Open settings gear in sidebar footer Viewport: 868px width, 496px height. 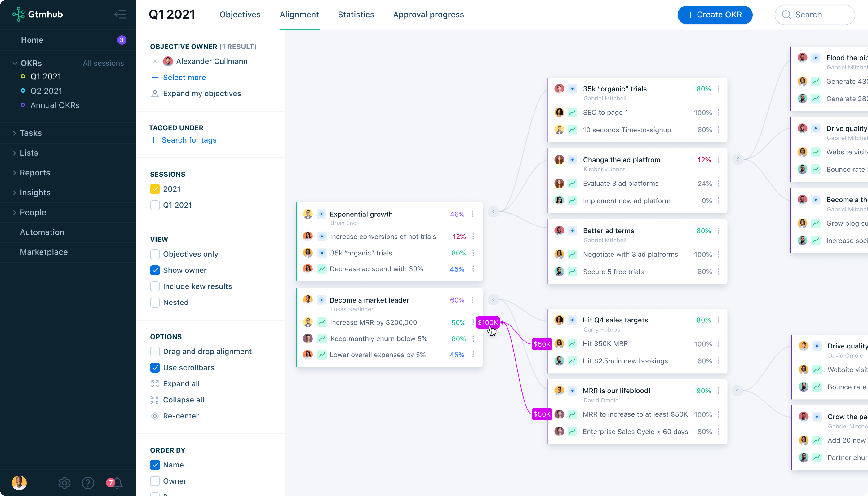tap(64, 483)
